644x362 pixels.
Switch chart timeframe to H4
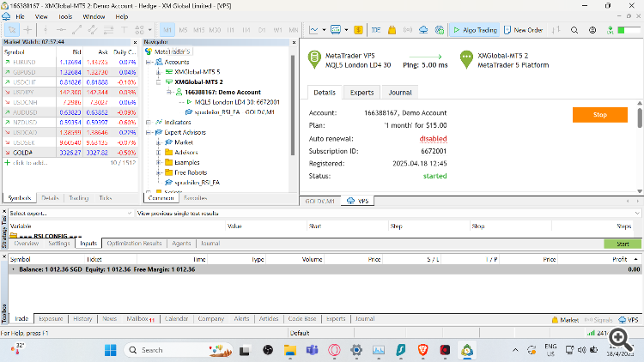(x=246, y=30)
